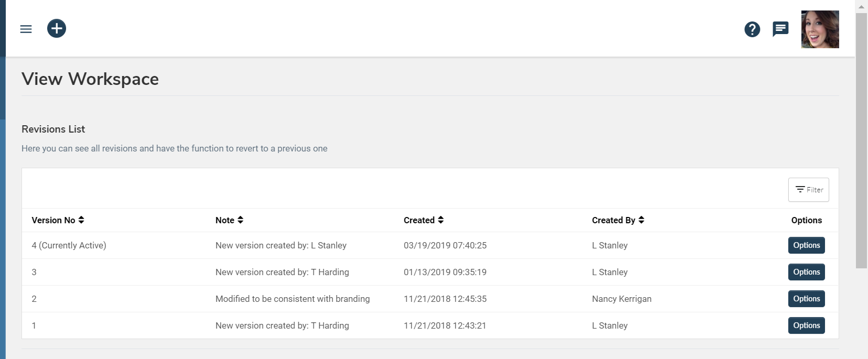Click the note 'Modified to be consistent with branding'
This screenshot has width=868, height=359.
point(293,299)
